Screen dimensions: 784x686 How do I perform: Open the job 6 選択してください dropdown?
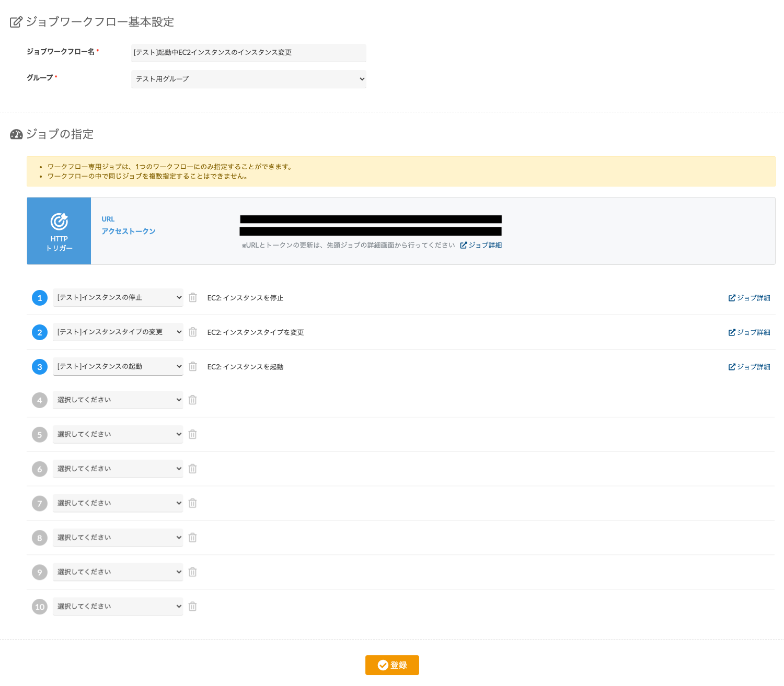pyautogui.click(x=118, y=469)
